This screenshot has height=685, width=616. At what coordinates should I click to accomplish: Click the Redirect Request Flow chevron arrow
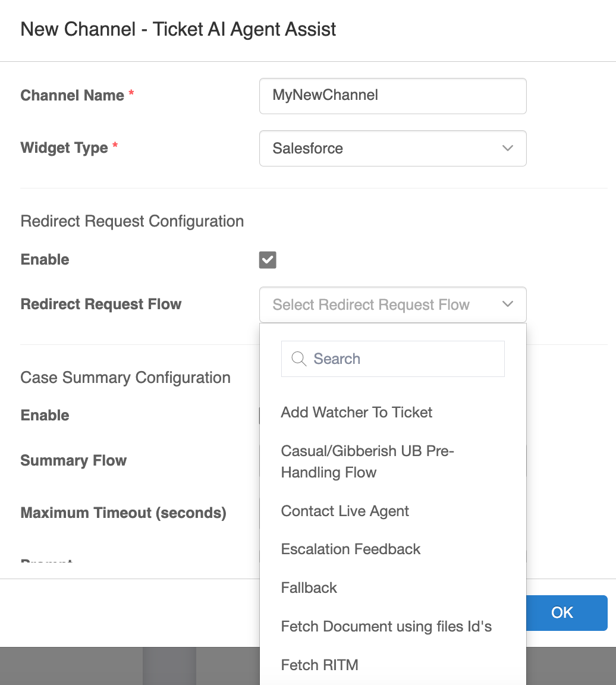pos(507,304)
